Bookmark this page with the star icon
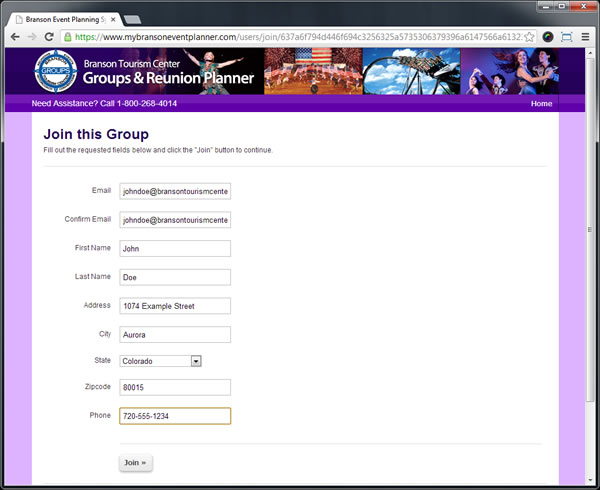The width and height of the screenshot is (600, 490). [x=529, y=37]
